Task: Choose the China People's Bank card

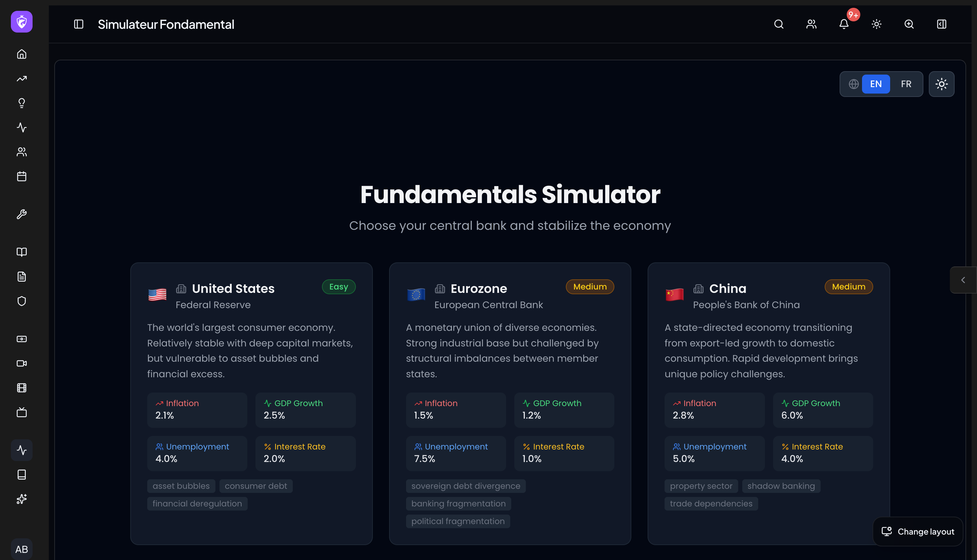Action: pos(768,403)
